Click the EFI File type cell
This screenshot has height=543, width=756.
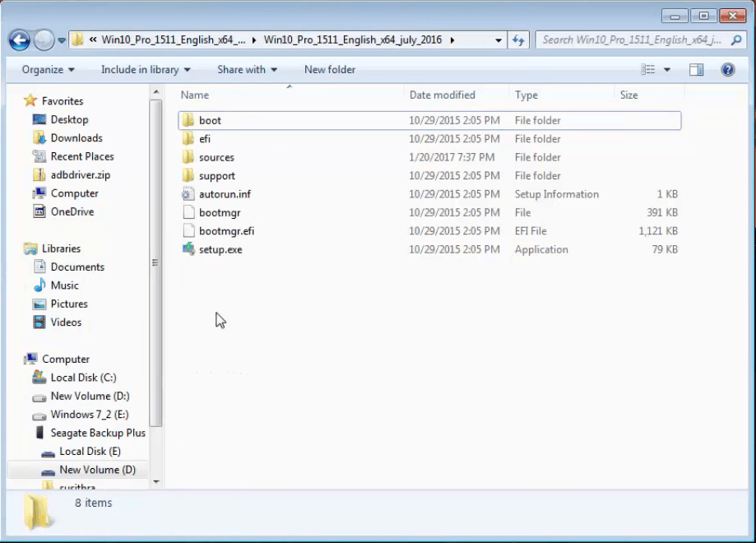531,231
